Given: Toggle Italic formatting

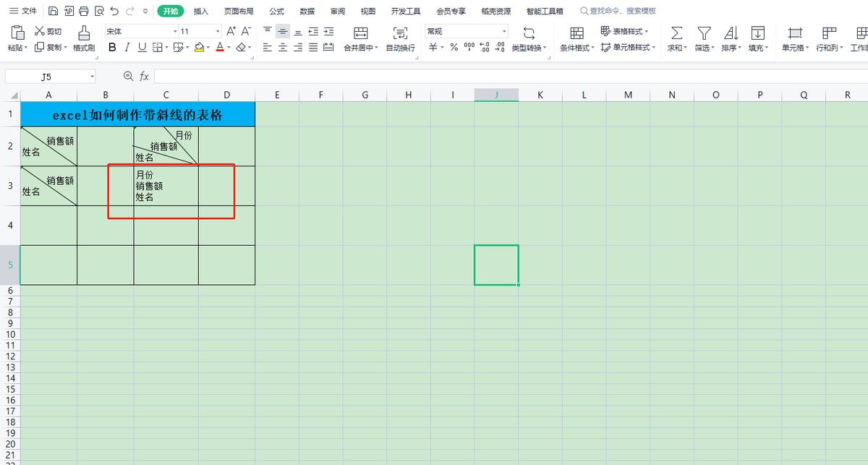Looking at the screenshot, I should [127, 47].
